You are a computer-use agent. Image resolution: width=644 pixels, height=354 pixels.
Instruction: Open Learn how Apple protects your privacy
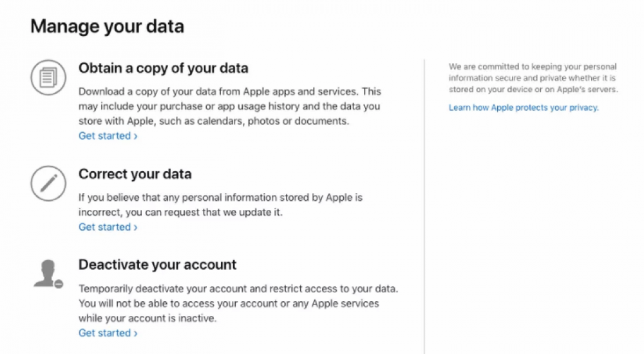click(x=523, y=107)
